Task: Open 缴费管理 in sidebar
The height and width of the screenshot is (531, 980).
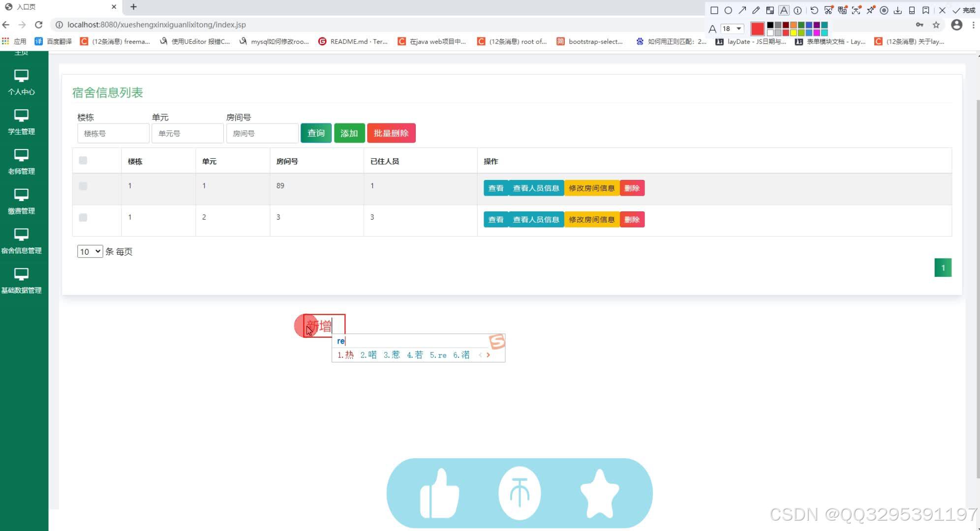Action: click(21, 202)
